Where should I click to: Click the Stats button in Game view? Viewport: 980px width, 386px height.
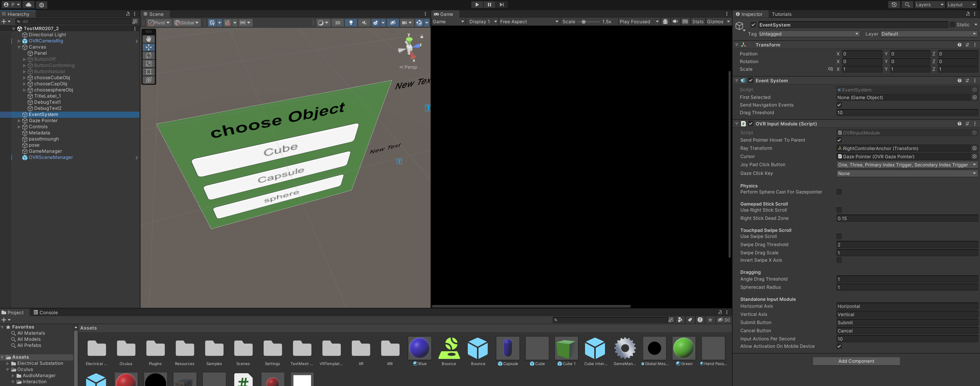click(697, 22)
